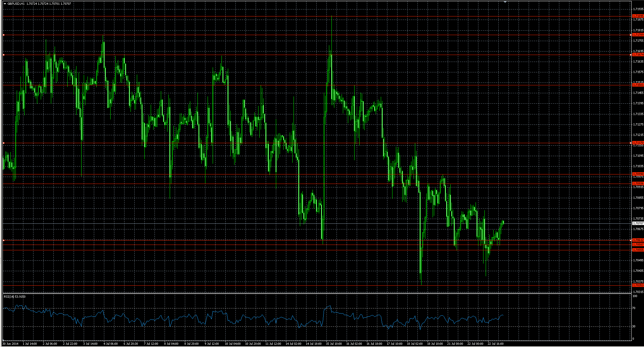Click the 1.70587 red price label

click(x=638, y=245)
